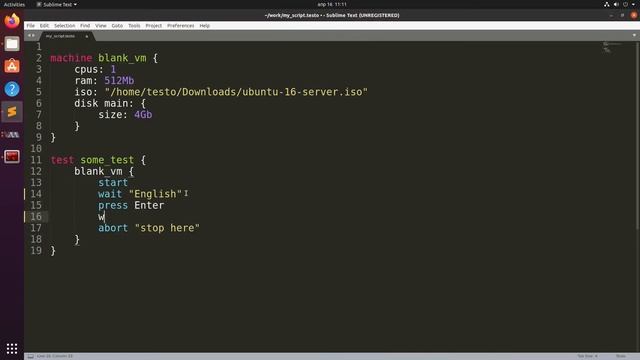
Task: Open the Sublime Text app menu in top bar
Action: [x=56, y=4]
